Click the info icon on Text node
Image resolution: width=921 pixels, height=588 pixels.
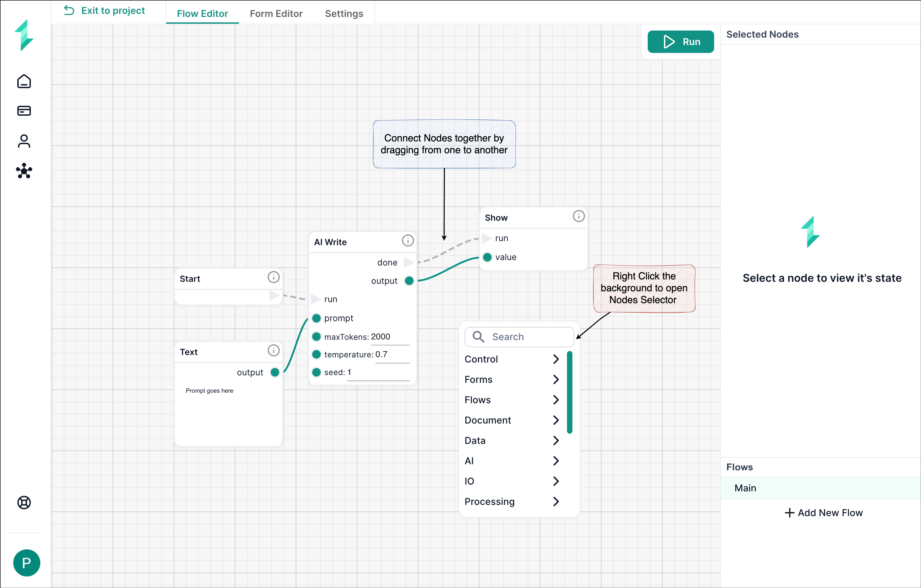pyautogui.click(x=273, y=350)
